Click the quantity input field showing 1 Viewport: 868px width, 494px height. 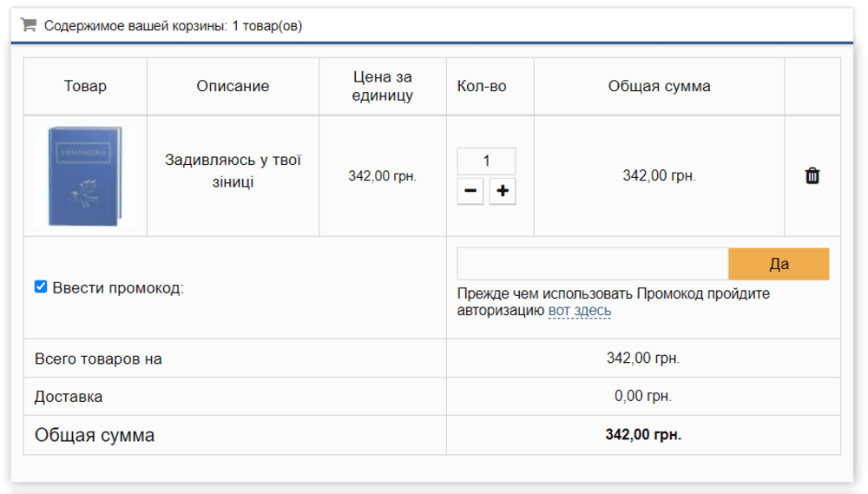click(486, 161)
